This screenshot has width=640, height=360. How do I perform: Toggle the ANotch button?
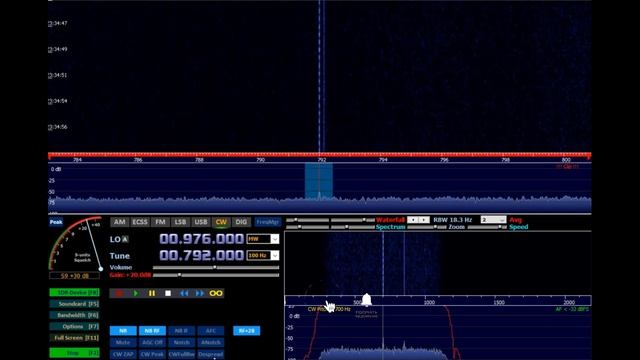click(x=211, y=342)
